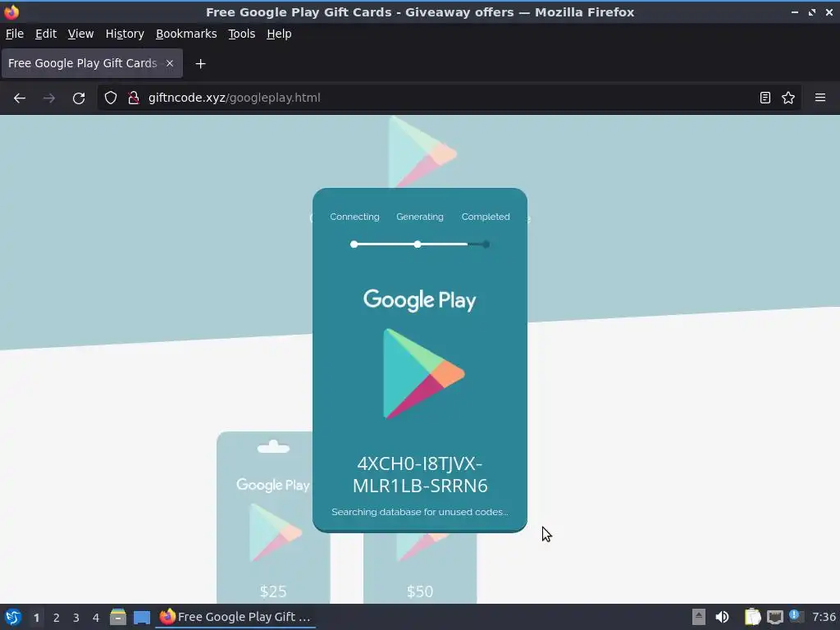Click the Google Play wordmark on the modal
The height and width of the screenshot is (630, 840).
click(x=419, y=300)
